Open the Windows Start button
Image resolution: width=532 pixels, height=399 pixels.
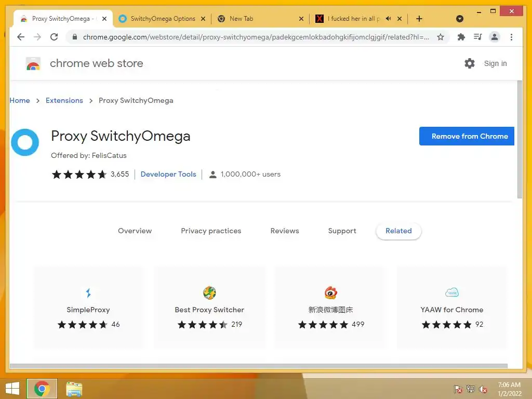[12, 389]
